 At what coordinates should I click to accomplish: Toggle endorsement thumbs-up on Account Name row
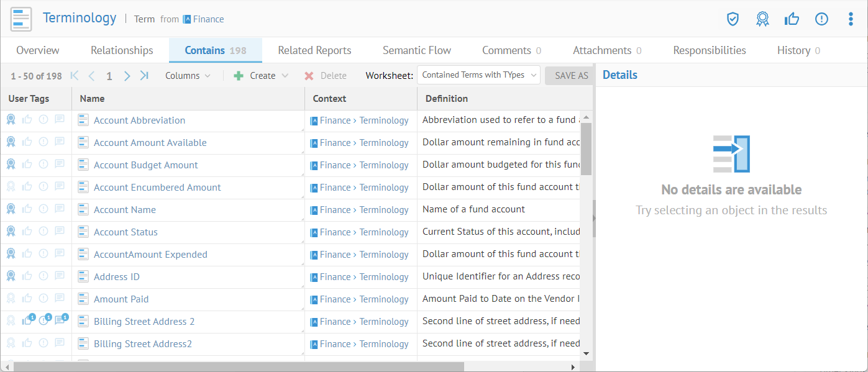coord(27,209)
